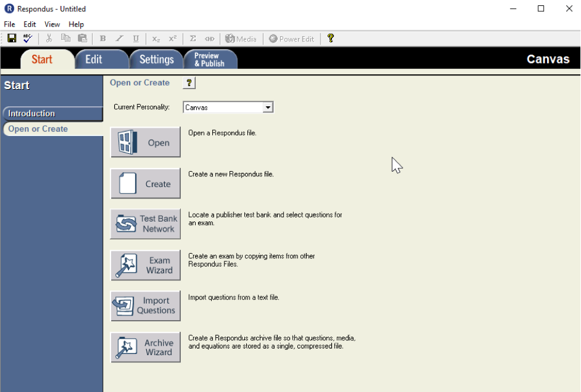Viewport: 581px width, 392px height.
Task: Toggle italic formatting
Action: click(120, 39)
